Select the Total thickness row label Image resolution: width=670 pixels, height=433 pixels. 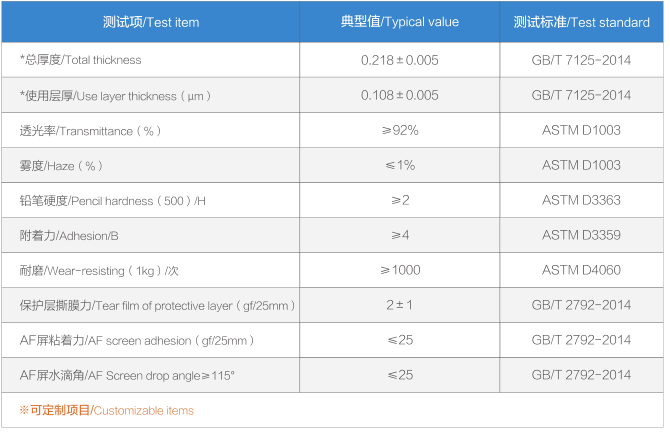click(80, 60)
